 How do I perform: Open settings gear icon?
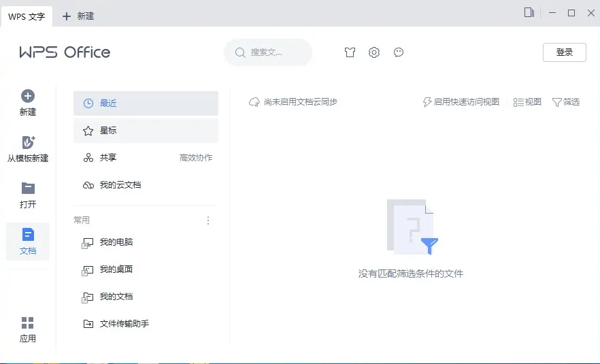374,52
